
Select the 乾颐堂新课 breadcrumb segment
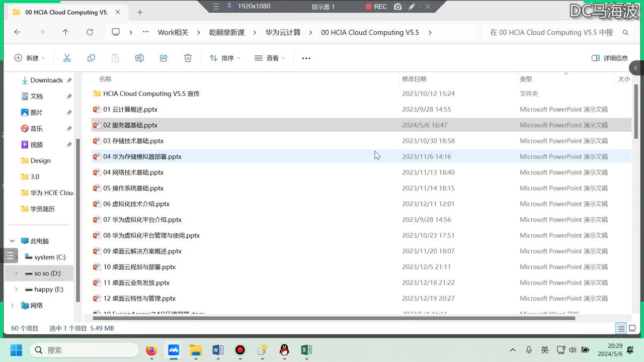pos(227,32)
